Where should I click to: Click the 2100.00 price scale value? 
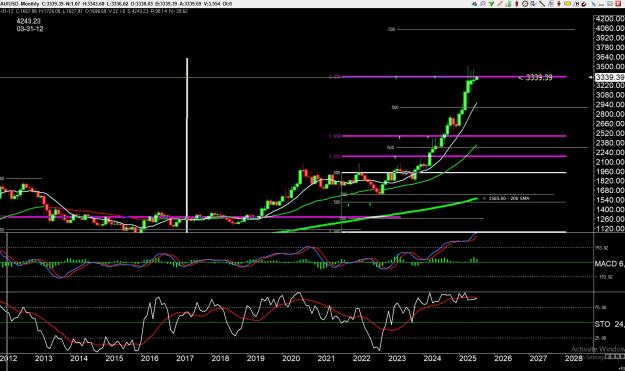[x=610, y=162]
